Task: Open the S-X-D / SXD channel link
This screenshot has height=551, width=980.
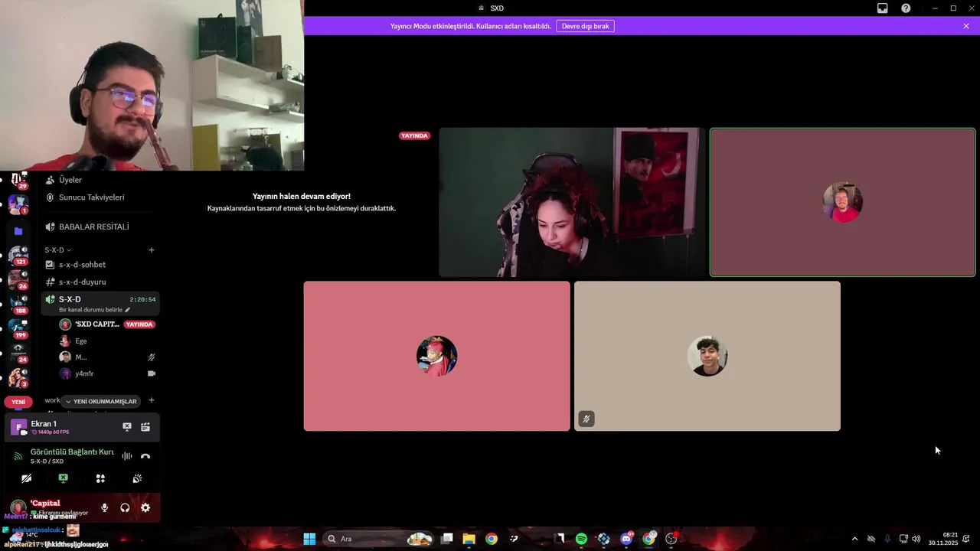Action: click(47, 461)
